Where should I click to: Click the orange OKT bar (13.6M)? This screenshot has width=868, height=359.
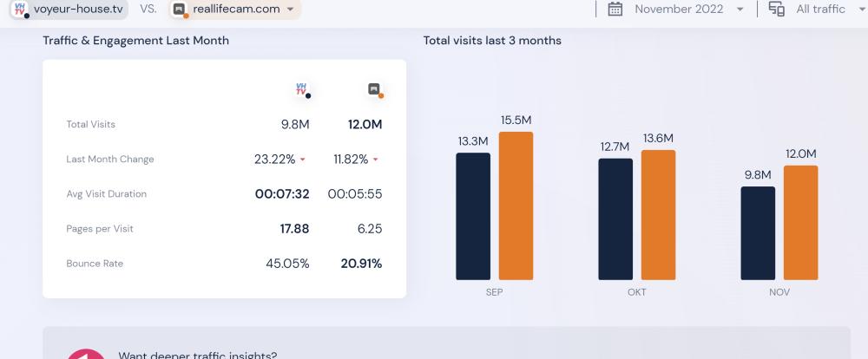click(659, 215)
